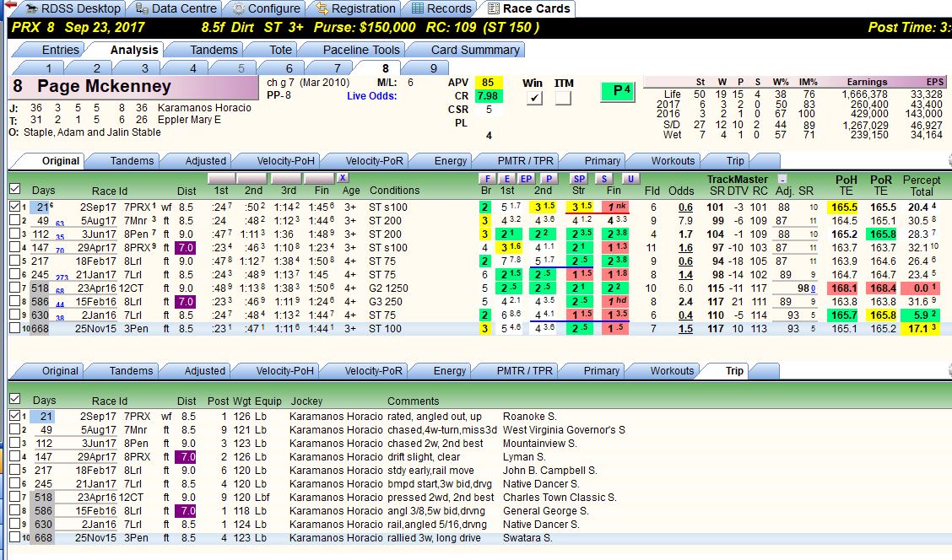Toggle select-all checkbox in paceline header
Screen dimensions: 952x560
tap(15, 189)
